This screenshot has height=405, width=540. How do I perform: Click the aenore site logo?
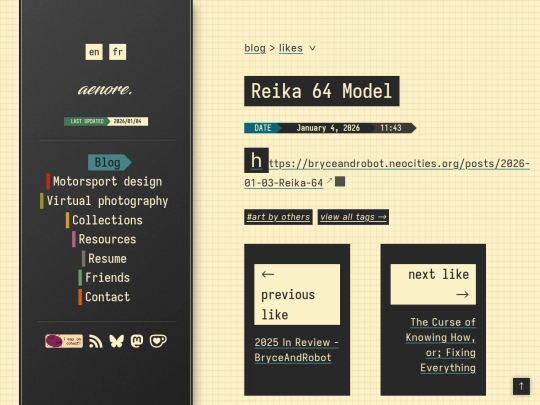(105, 90)
